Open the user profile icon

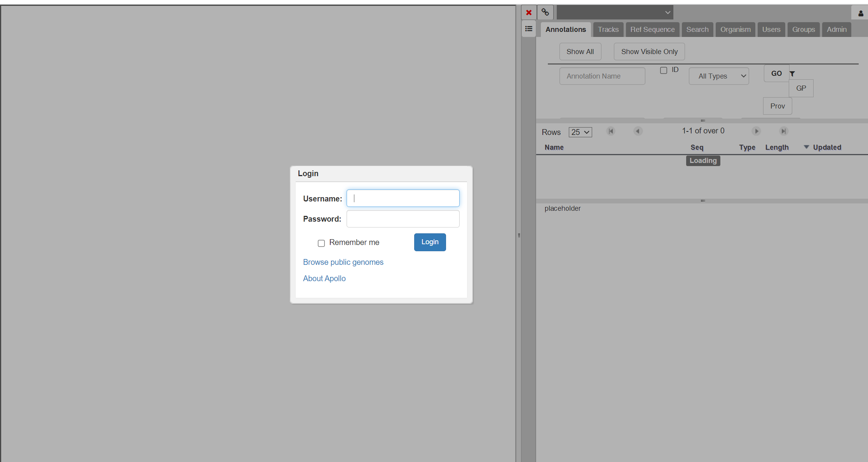[x=861, y=13]
